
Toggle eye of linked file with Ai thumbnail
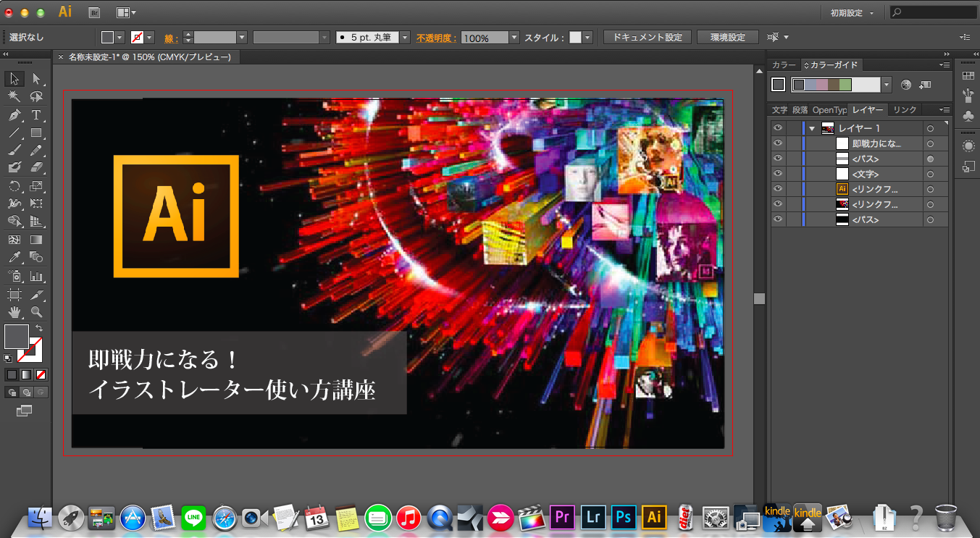[x=778, y=189]
